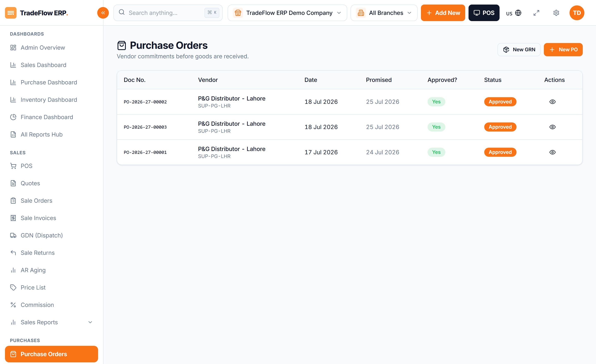Click the Status column header
This screenshot has height=364, width=596.
click(493, 80)
